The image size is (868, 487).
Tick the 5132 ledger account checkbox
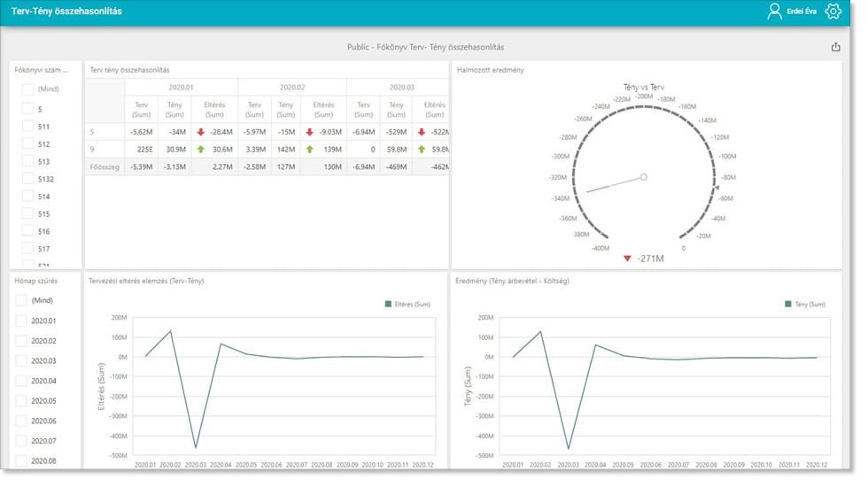coord(27,179)
